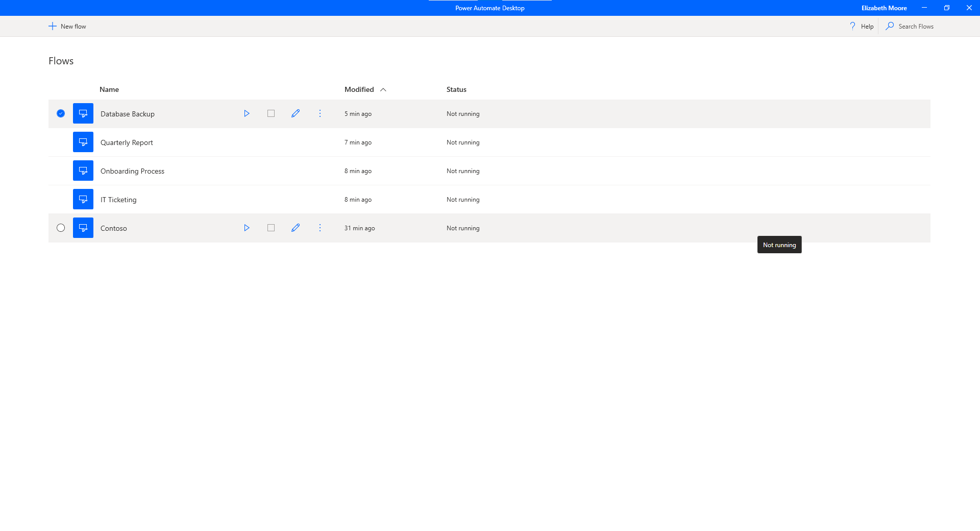Click the help question mark icon
This screenshot has width=980, height=531.
click(x=851, y=26)
